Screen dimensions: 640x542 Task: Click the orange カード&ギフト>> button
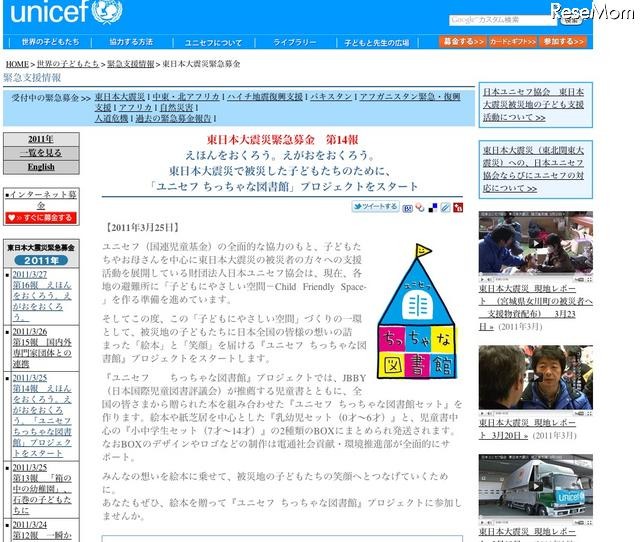click(513, 42)
